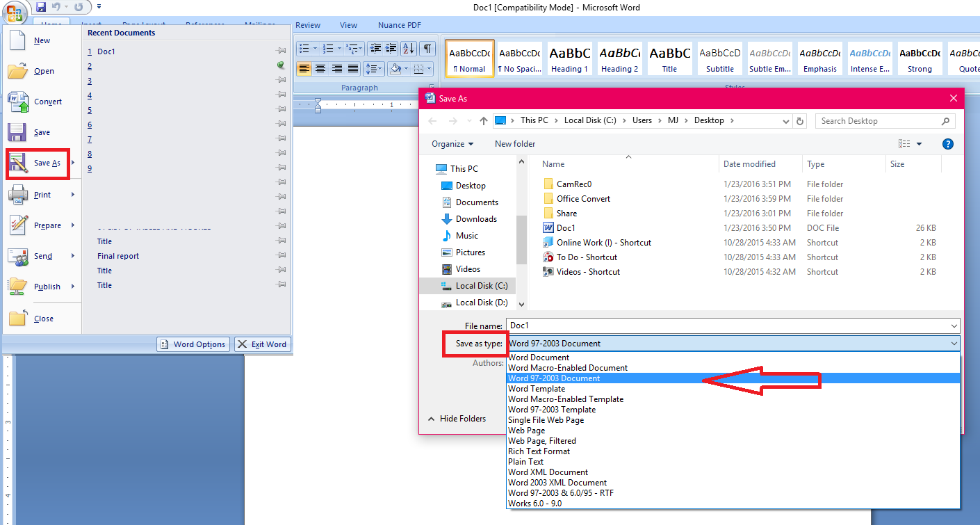This screenshot has height=530, width=980.
Task: Choose Convert in Office menu
Action: [42, 102]
